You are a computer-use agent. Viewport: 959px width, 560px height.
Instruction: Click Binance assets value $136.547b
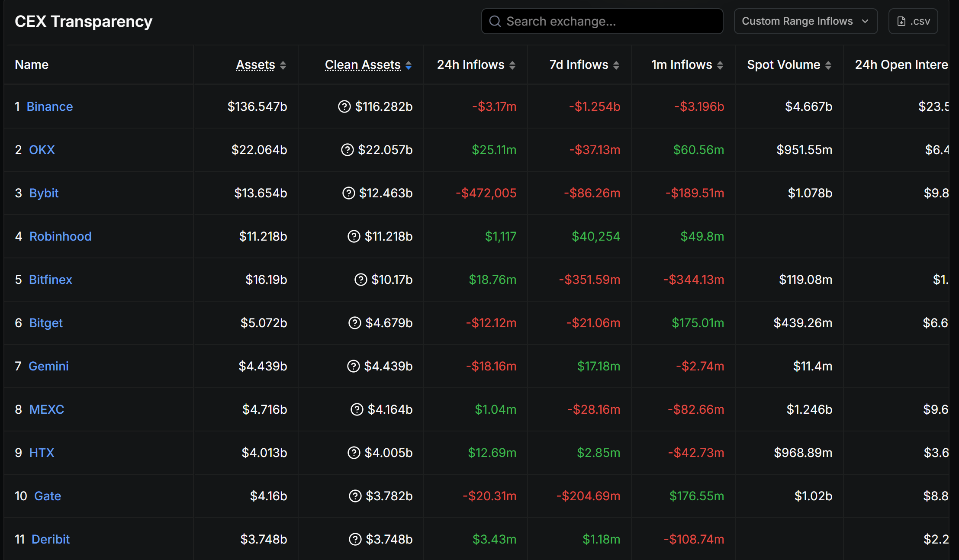click(x=257, y=106)
